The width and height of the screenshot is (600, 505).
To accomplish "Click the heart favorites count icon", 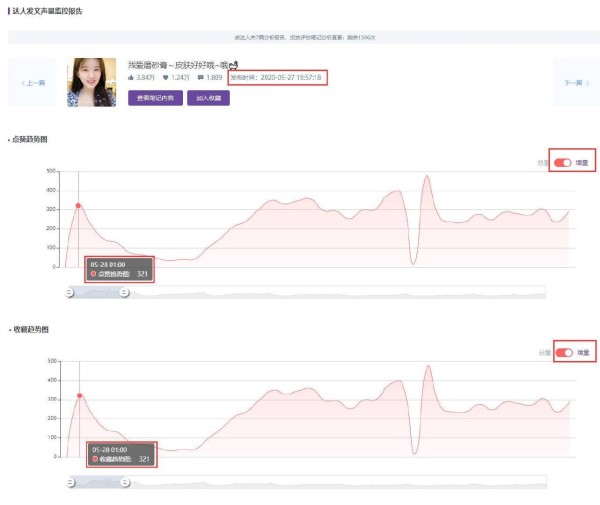I will point(167,78).
